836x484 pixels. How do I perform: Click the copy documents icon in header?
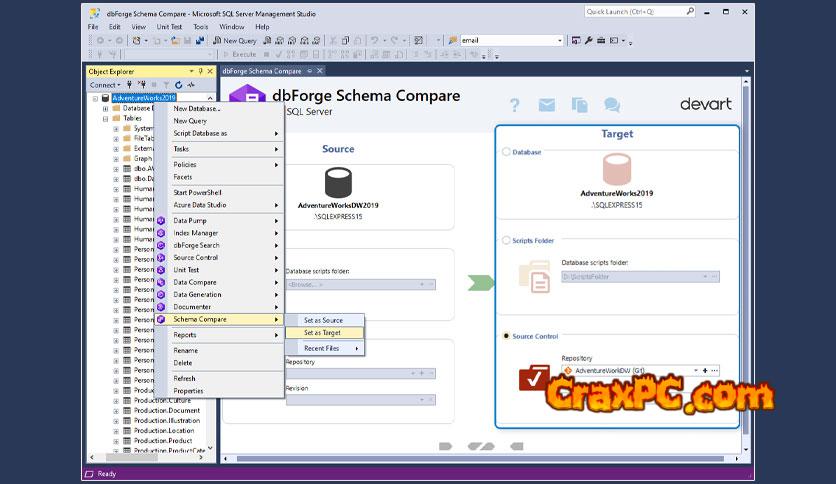579,105
